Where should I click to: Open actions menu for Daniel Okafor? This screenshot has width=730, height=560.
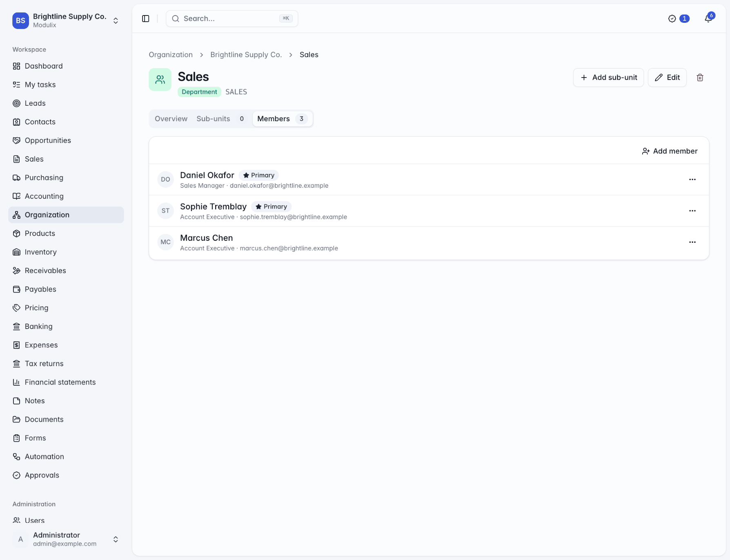692,180
